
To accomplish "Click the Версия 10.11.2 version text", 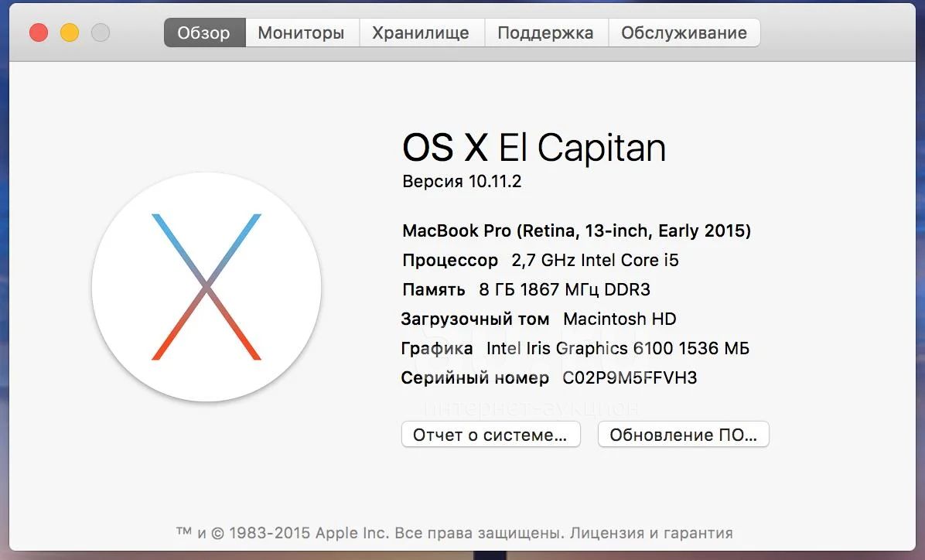I will tap(462, 181).
